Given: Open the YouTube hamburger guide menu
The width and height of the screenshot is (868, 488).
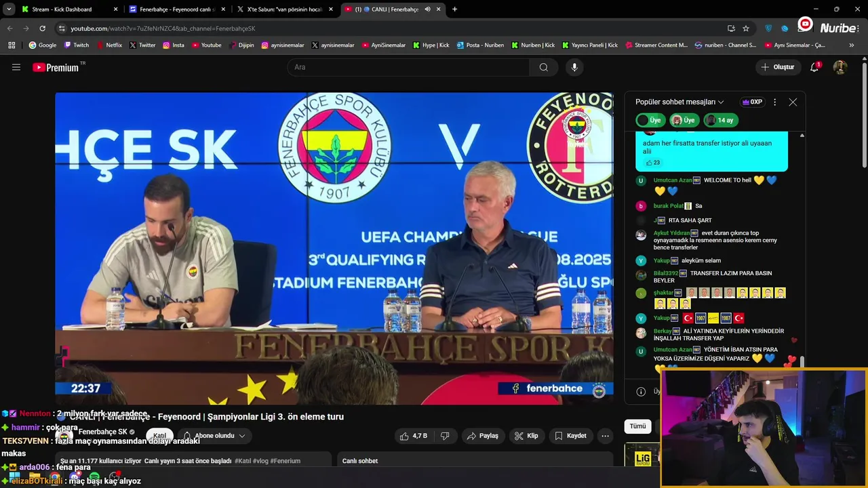Looking at the screenshot, I should (16, 67).
